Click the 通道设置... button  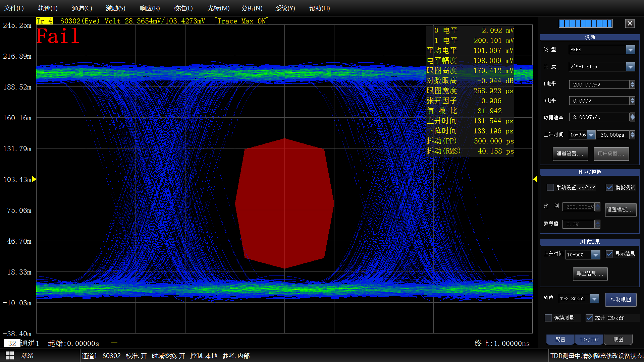coord(570,154)
